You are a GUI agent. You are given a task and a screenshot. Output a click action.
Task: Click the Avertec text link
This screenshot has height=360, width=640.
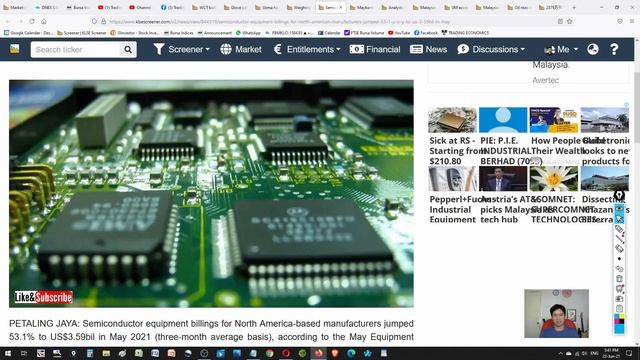[545, 80]
